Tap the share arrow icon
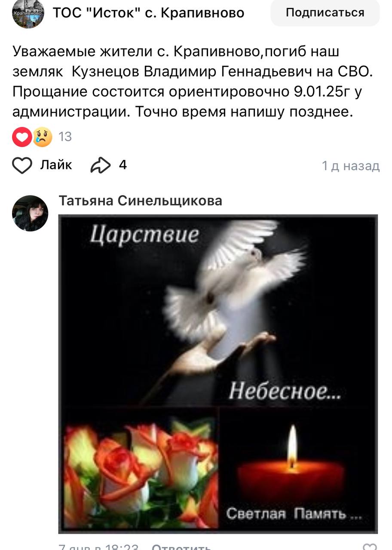This screenshot has height=550, width=392. (100, 165)
